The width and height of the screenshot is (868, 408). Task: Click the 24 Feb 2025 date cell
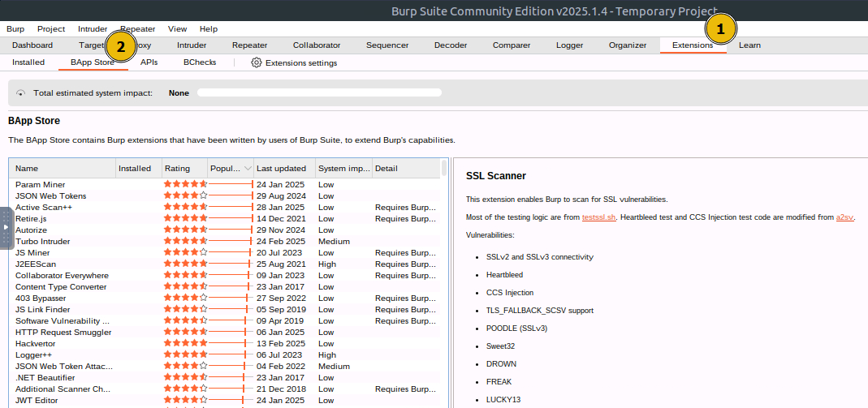tap(281, 242)
